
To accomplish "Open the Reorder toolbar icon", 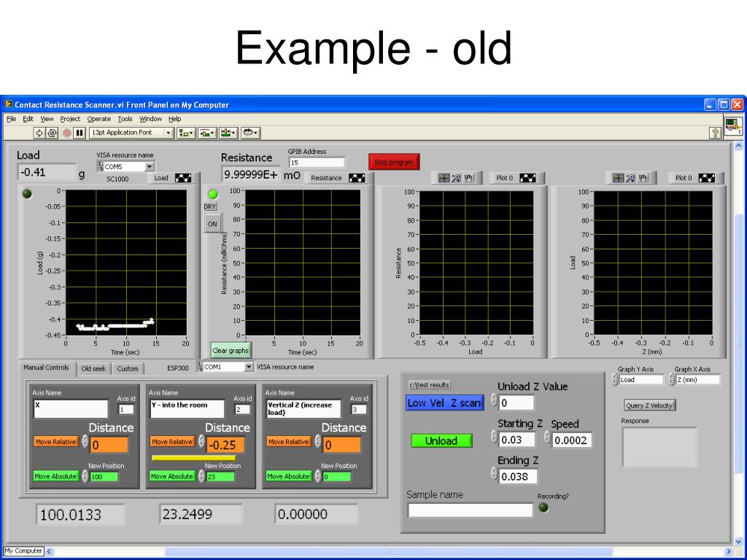I will [249, 133].
